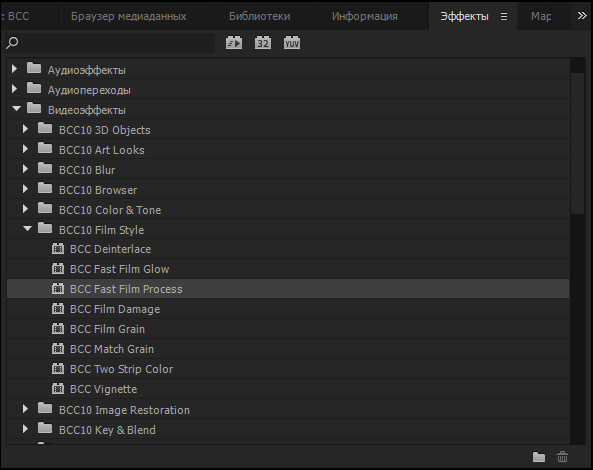Select the BCC Film Damage name
The image size is (593, 470).
(x=115, y=309)
